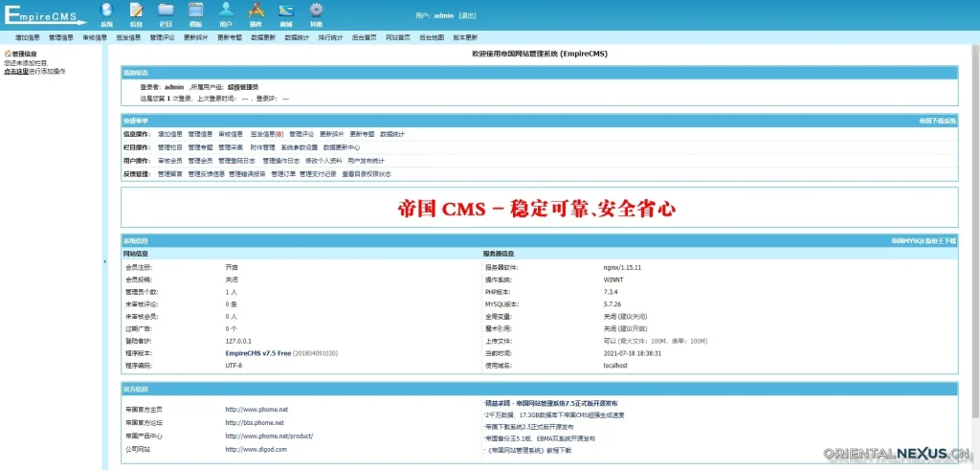Select 审核信息 in the top sub-navigation bar
This screenshot has height=470, width=980.
(95, 37)
